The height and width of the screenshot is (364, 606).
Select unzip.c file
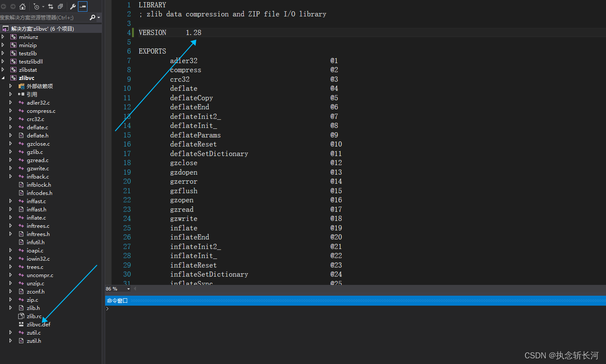click(x=35, y=283)
